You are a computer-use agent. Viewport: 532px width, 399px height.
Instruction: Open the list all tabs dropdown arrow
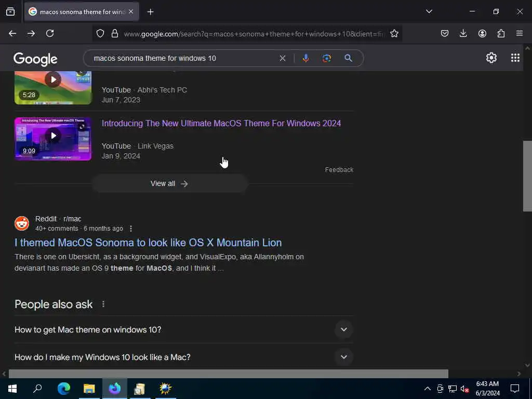tap(429, 11)
